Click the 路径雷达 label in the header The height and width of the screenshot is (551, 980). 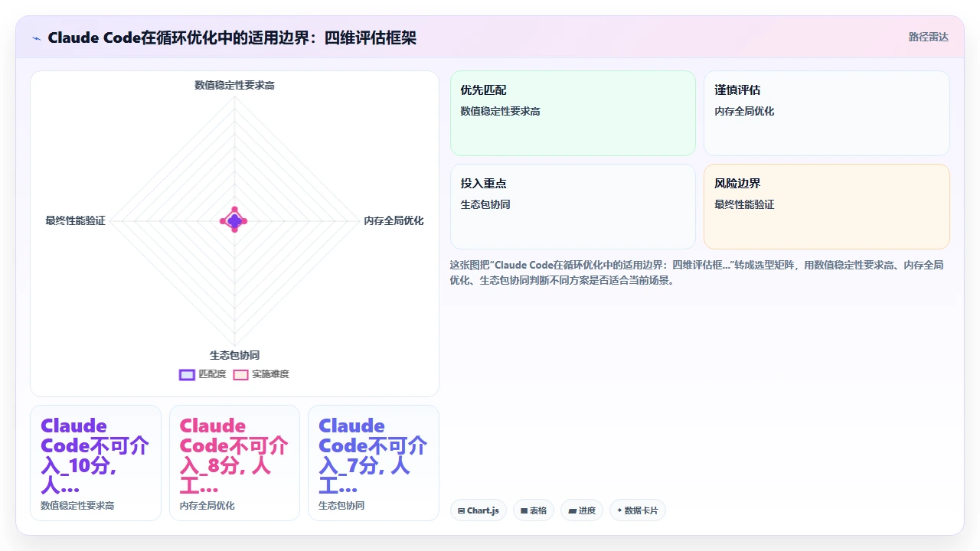coord(928,37)
